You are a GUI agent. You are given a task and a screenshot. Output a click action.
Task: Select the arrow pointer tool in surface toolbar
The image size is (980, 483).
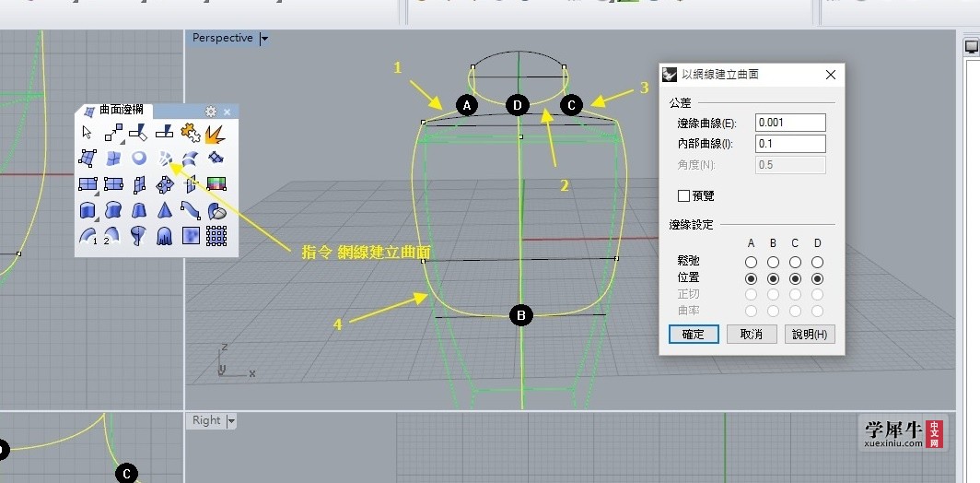[x=87, y=133]
